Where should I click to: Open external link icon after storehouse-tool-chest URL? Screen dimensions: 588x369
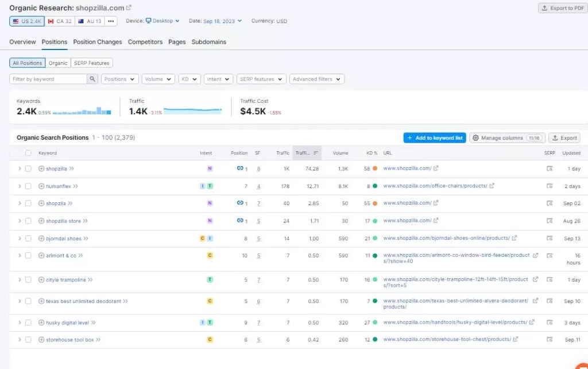(x=515, y=339)
